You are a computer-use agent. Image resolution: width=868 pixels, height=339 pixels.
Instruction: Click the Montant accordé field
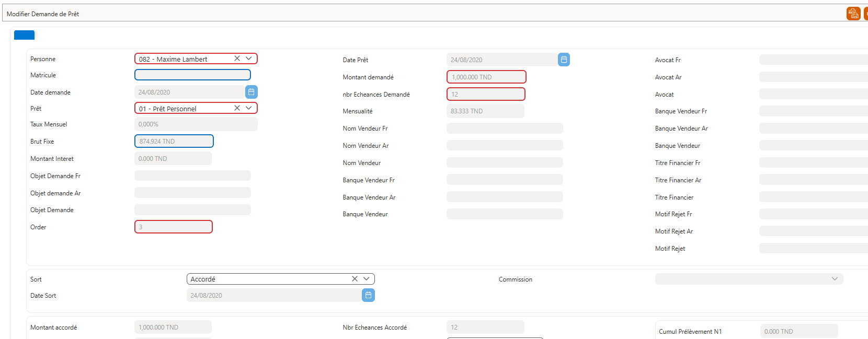click(x=173, y=327)
